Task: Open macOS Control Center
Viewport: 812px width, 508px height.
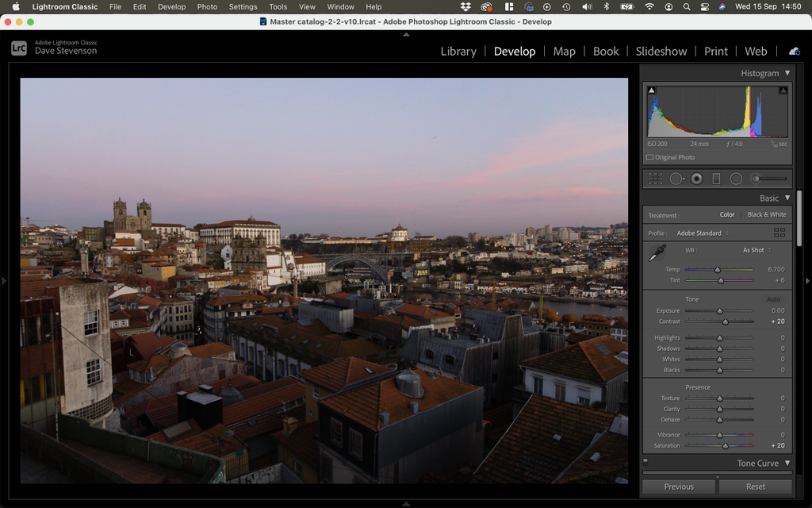Action: pos(704,6)
